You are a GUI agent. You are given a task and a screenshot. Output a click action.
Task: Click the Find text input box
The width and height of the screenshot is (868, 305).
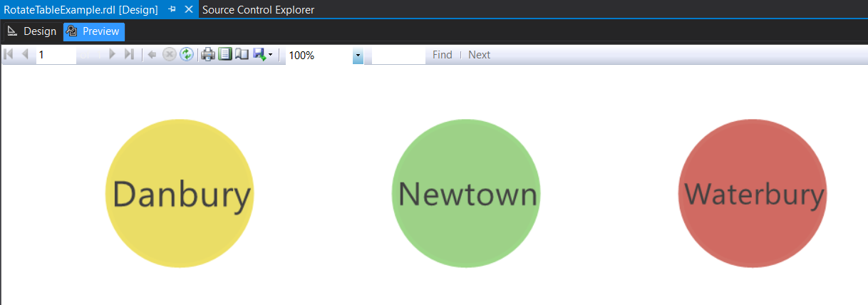click(398, 55)
